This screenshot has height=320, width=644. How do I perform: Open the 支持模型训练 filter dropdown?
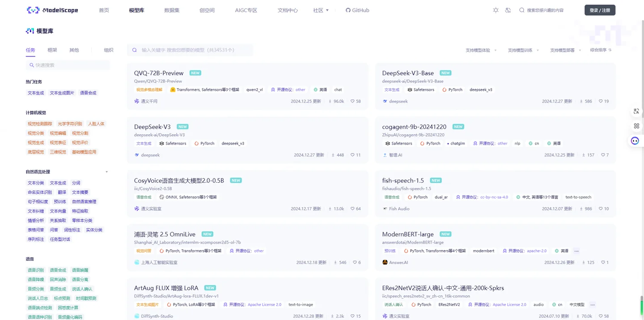coord(523,50)
